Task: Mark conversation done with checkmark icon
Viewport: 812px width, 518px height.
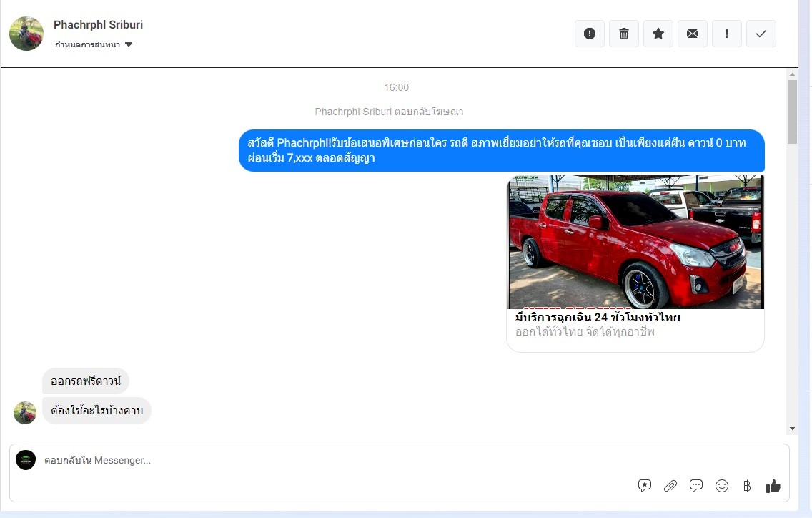Action: tap(761, 34)
